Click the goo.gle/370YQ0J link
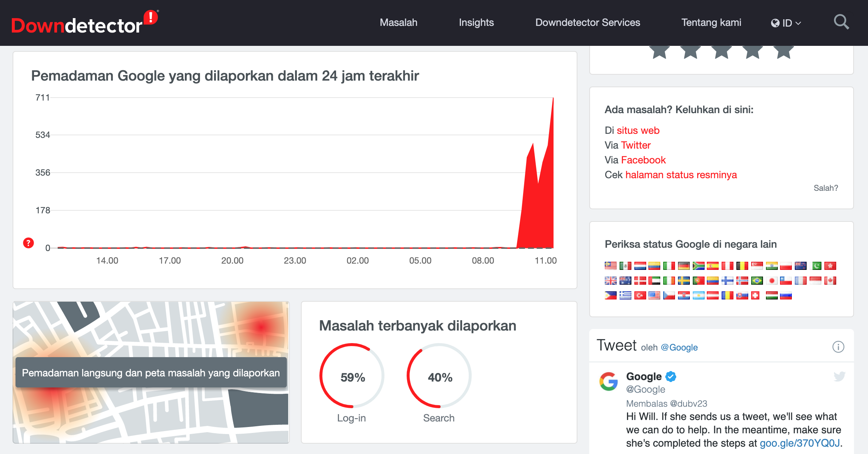Viewport: 868px width, 454px height. pos(800,443)
